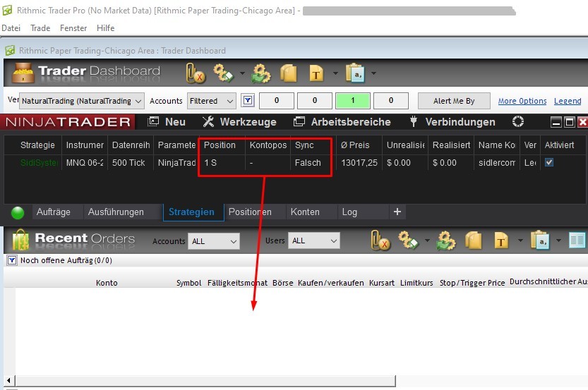Viewport: 588px width, 390px height.
Task: Click Falsch value under Sync column
Action: click(308, 163)
